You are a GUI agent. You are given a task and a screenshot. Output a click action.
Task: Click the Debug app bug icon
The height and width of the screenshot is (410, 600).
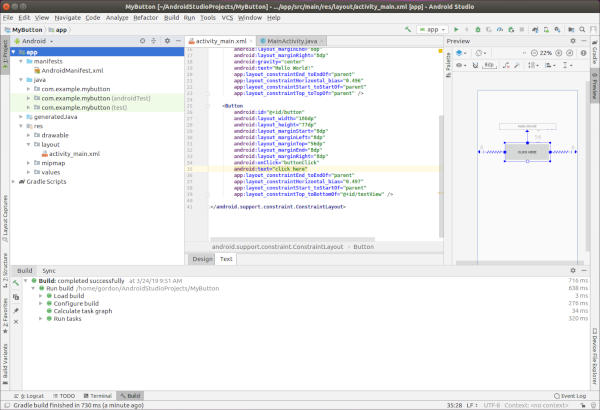click(x=478, y=29)
